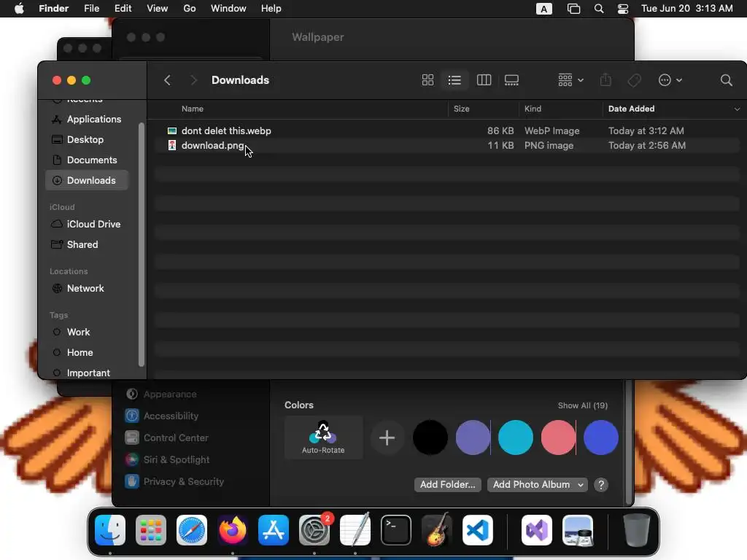Image resolution: width=747 pixels, height=560 pixels.
Task: Launch Safari from the Dock
Action: point(192,530)
